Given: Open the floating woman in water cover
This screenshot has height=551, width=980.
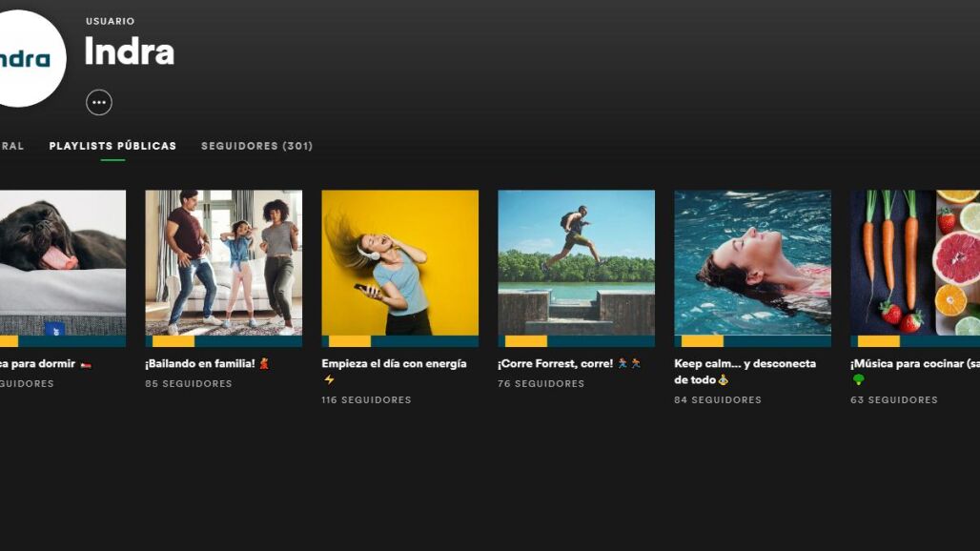Looking at the screenshot, I should (752, 269).
